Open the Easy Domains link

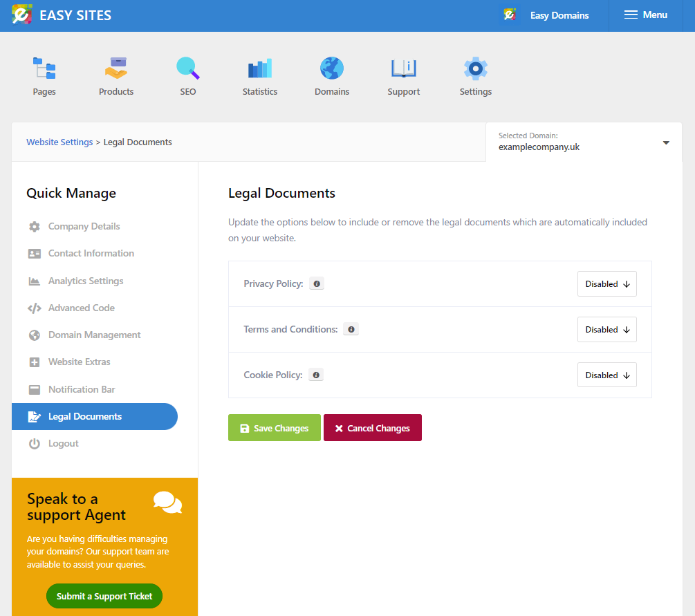point(559,15)
